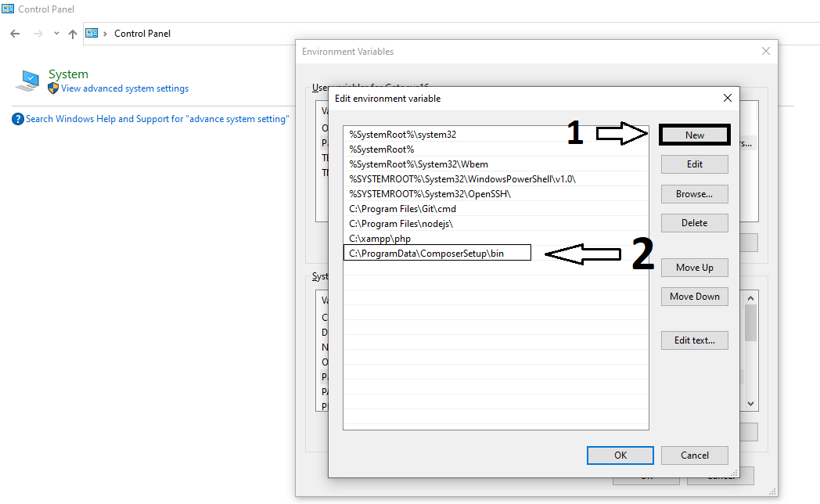820x504 pixels.
Task: Open the Edit text... view
Action: click(x=694, y=340)
